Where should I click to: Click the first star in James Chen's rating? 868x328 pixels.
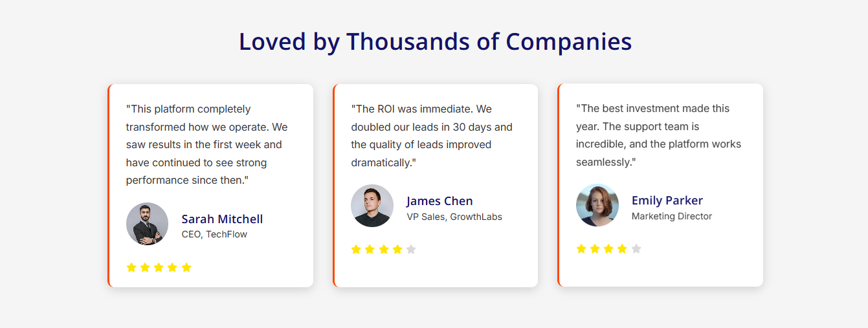click(x=356, y=249)
